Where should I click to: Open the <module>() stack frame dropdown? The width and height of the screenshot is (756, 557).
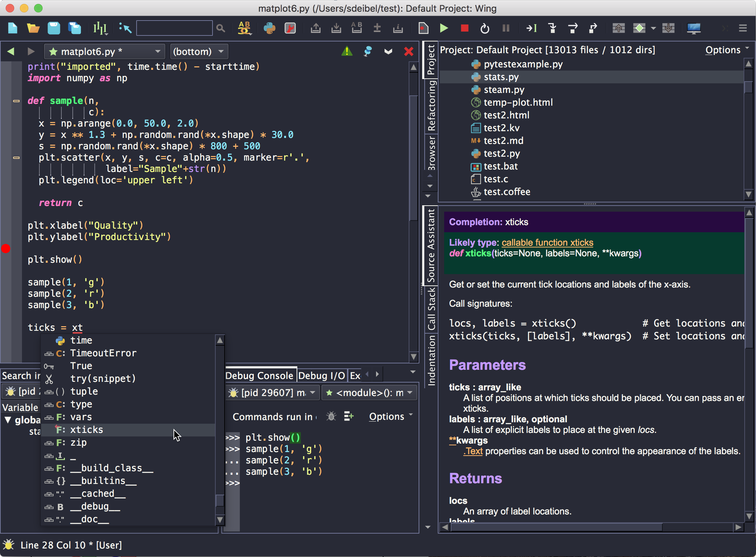pyautogui.click(x=369, y=393)
